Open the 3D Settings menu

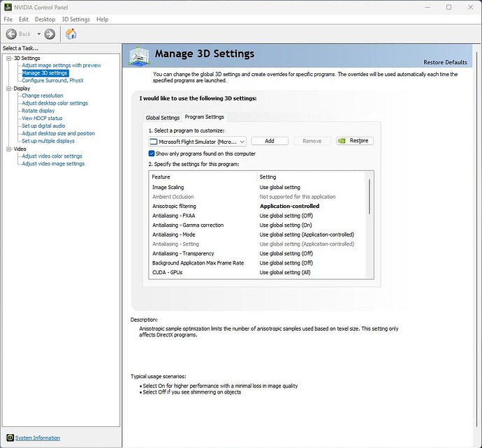(75, 20)
